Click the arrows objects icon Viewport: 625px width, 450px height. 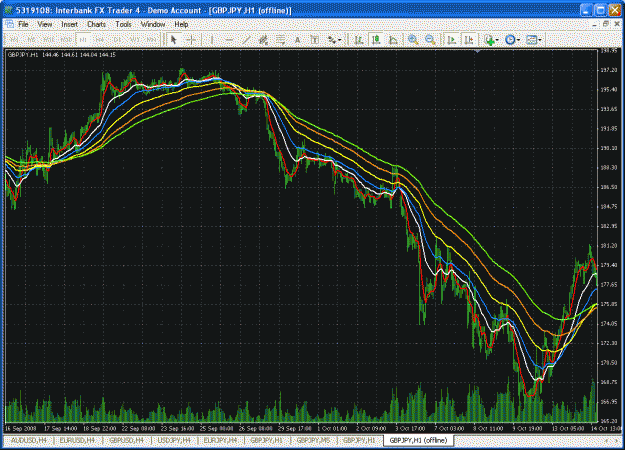point(332,40)
